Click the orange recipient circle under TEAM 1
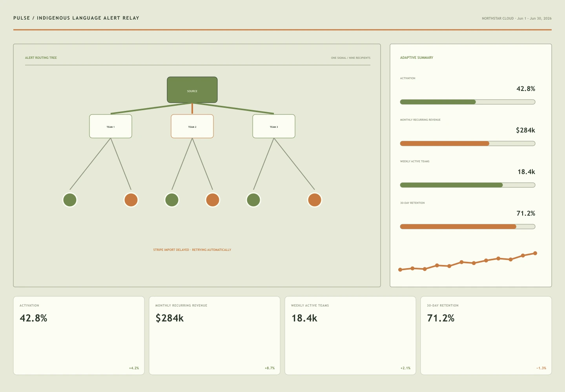This screenshot has width=565, height=392. click(x=131, y=200)
